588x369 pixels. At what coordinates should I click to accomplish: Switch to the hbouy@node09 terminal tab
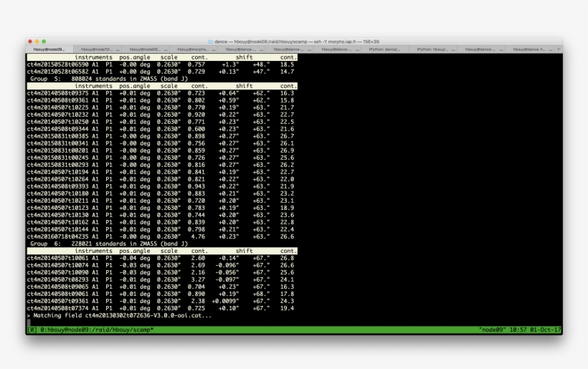point(49,49)
